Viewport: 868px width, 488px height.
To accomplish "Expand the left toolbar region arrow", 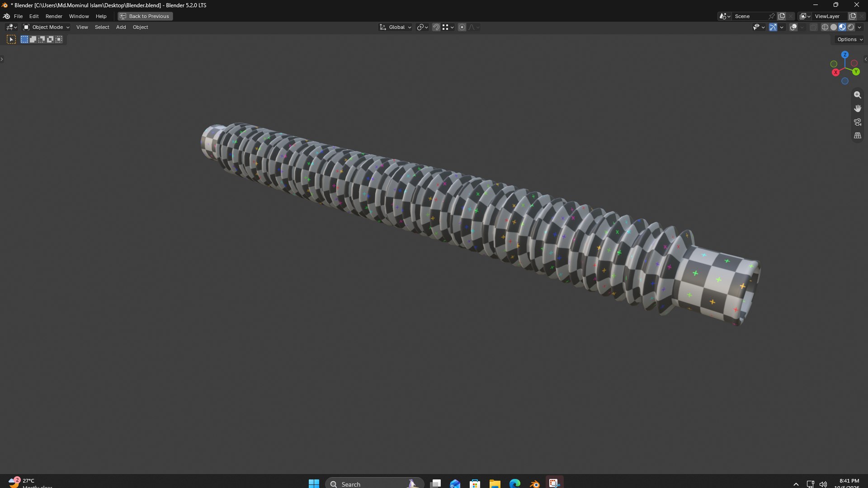I will point(2,59).
